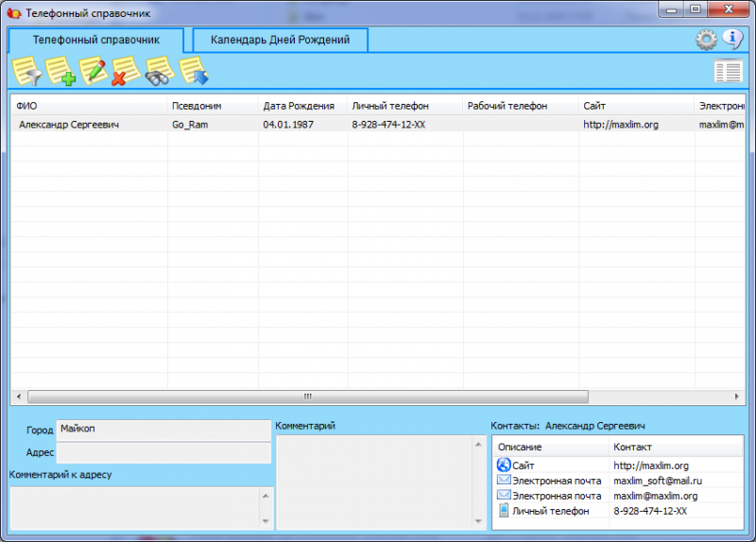Screen dimensions: 756x542
Task: Sort by the Псевдоним column header
Action: pyautogui.click(x=213, y=106)
